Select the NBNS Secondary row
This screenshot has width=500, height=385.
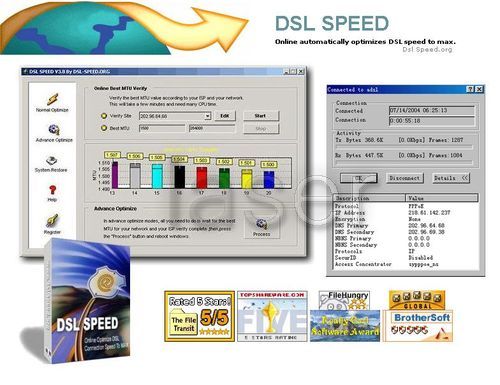point(406,245)
